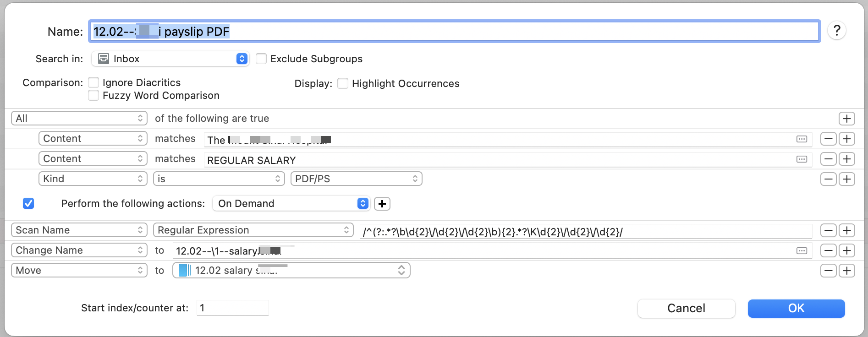Viewport: 868px width, 337px height.
Task: Add a new condition to the All group
Action: coord(846,119)
